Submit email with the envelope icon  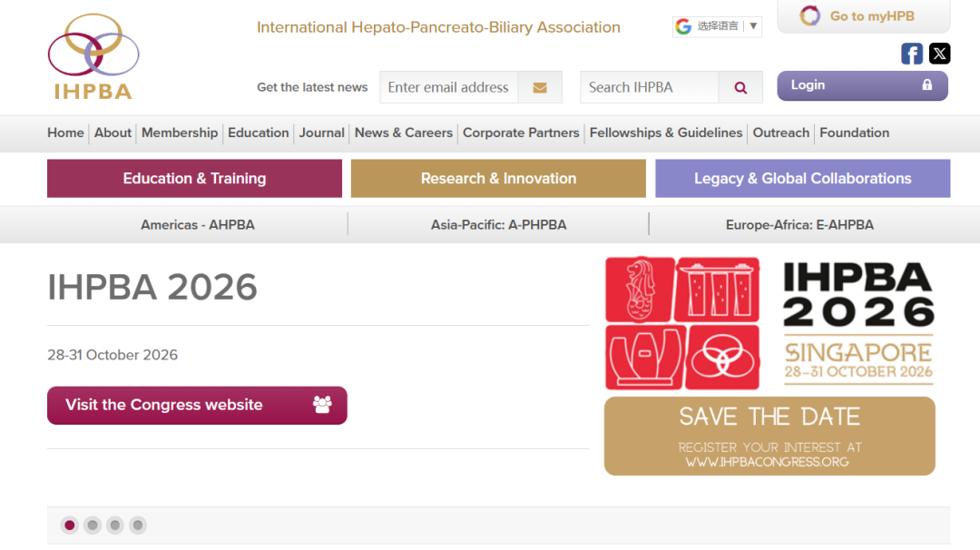point(540,88)
